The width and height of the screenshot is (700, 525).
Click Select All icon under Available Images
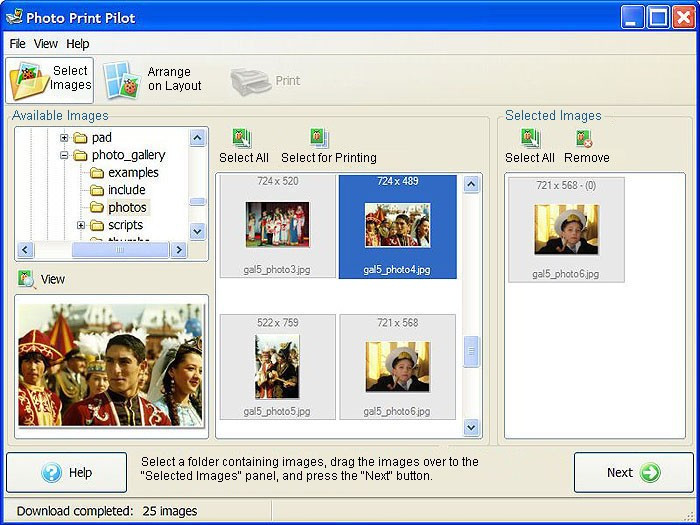coord(242,138)
